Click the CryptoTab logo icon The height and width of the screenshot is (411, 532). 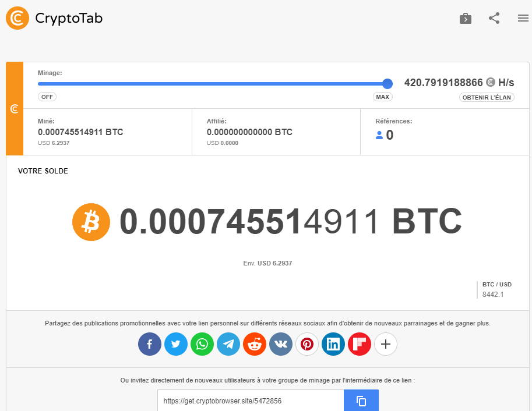click(x=17, y=18)
